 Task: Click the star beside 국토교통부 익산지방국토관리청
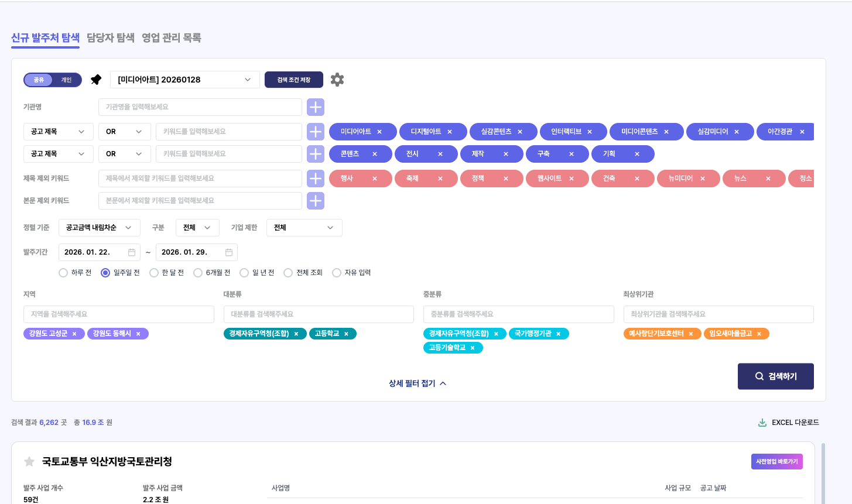pos(29,461)
